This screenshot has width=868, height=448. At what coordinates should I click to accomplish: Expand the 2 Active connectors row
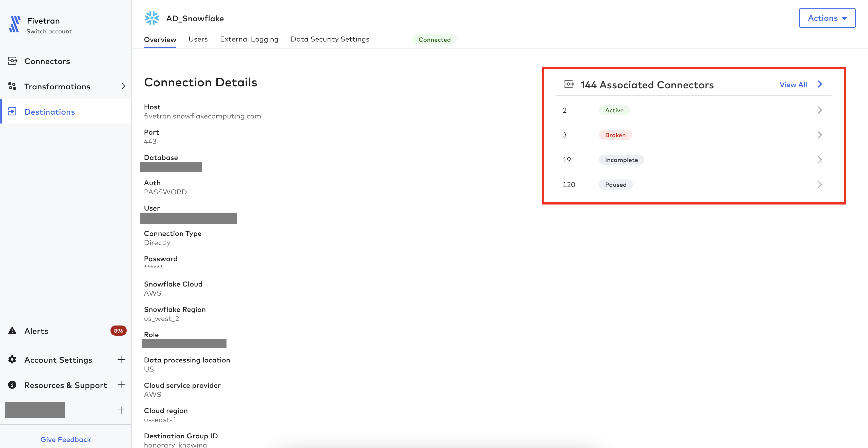click(x=819, y=110)
